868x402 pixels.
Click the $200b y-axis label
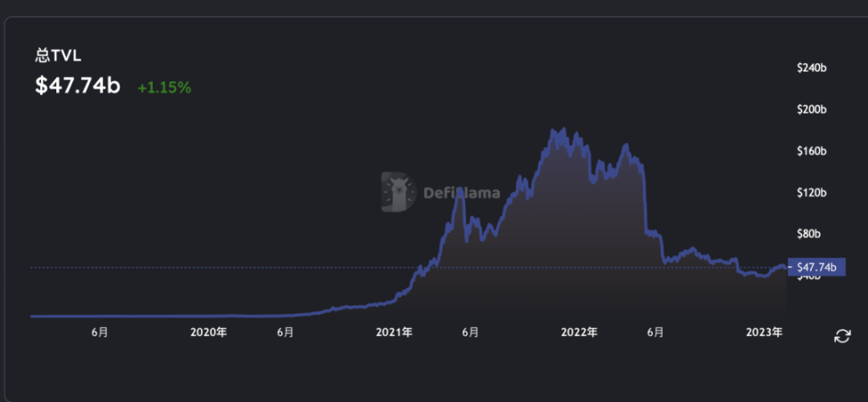click(812, 110)
